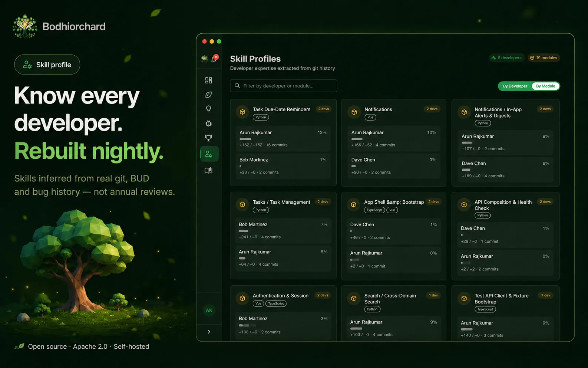Viewport: 588px width, 368px height.
Task: Click the 'Open source · Apache 2.0 · Self-hosted' footer text
Action: tap(89, 346)
